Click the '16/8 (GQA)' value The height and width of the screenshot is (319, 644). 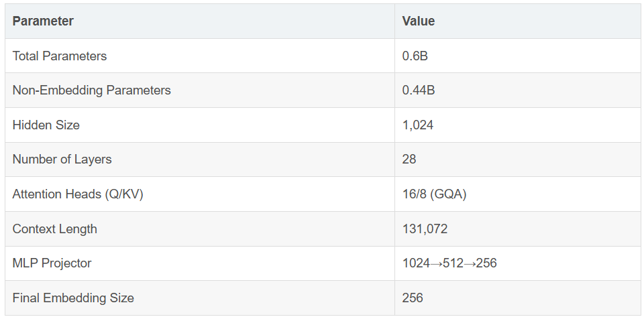click(x=434, y=194)
